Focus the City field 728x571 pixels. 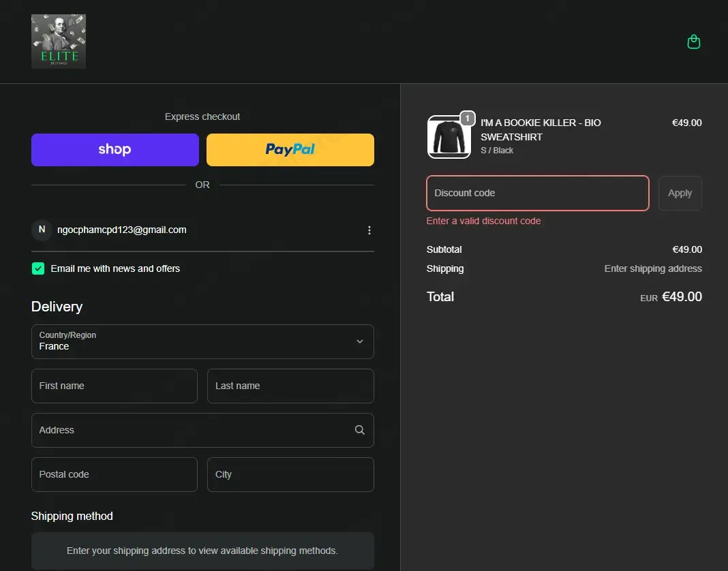pyautogui.click(x=290, y=474)
